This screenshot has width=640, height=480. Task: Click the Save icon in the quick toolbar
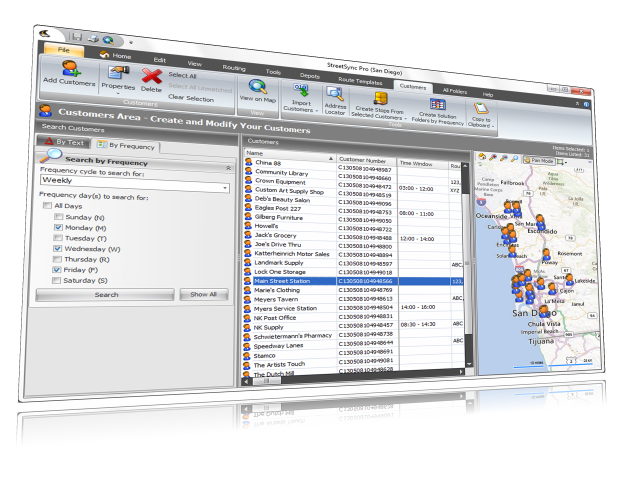tap(76, 37)
